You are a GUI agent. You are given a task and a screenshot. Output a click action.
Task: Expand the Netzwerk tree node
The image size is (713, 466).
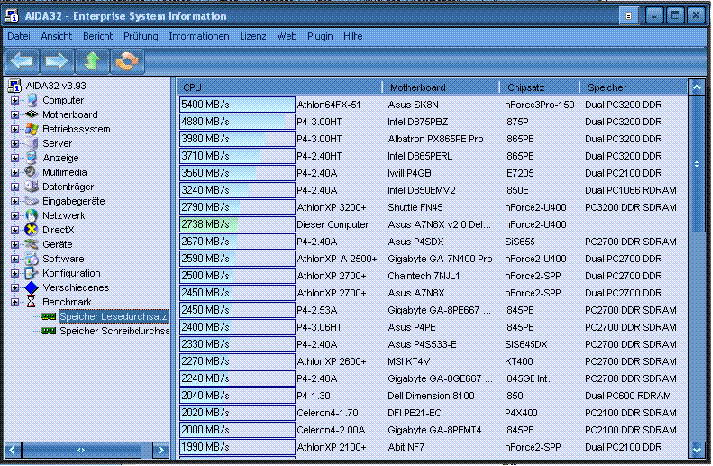15,216
